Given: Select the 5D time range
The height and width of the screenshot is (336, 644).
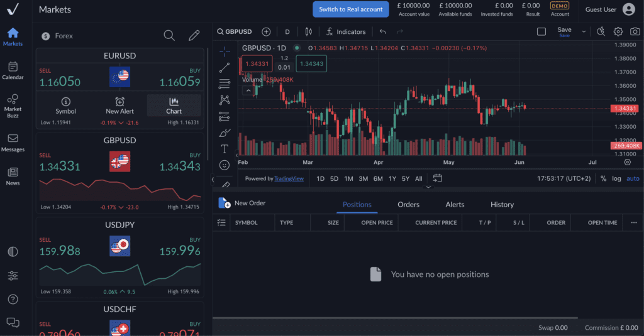Looking at the screenshot, I should click(x=335, y=178).
